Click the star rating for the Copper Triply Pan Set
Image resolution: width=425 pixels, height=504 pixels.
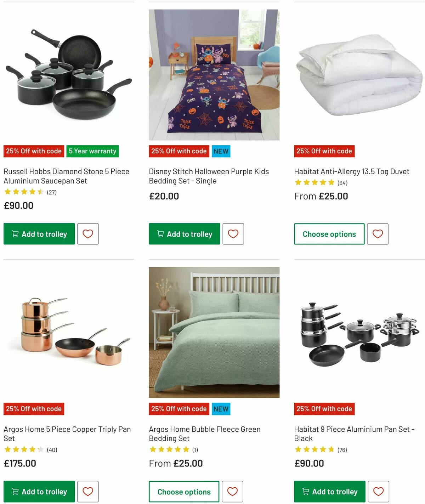(x=24, y=449)
